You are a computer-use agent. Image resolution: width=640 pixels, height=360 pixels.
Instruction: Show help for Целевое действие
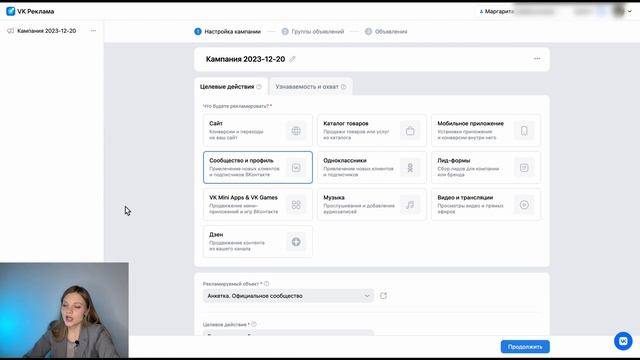coord(254,324)
